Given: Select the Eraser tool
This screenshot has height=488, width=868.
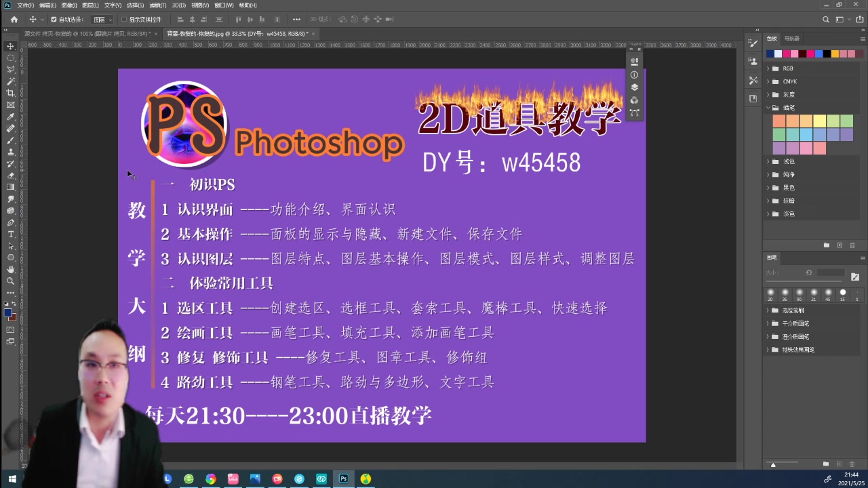Looking at the screenshot, I should click(x=11, y=176).
